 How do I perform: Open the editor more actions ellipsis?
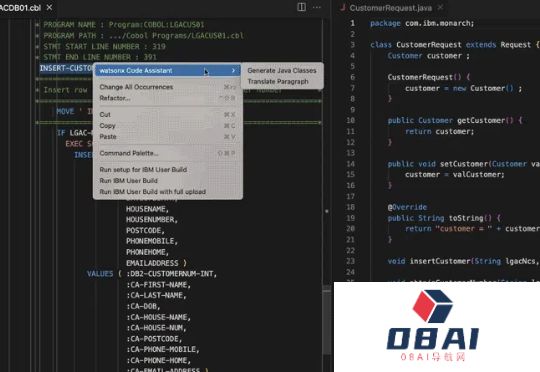tap(317, 7)
